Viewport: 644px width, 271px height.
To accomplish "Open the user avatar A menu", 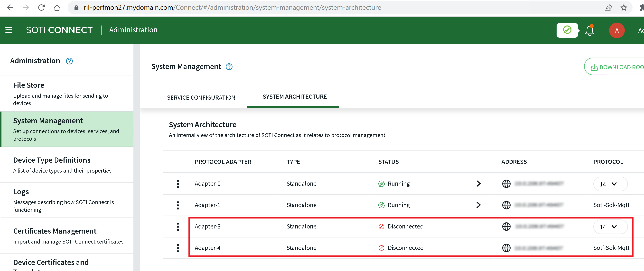I will (x=617, y=30).
